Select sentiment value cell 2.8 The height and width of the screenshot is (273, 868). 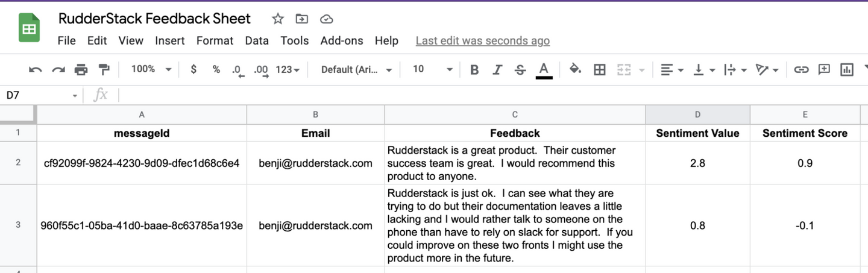[697, 163]
